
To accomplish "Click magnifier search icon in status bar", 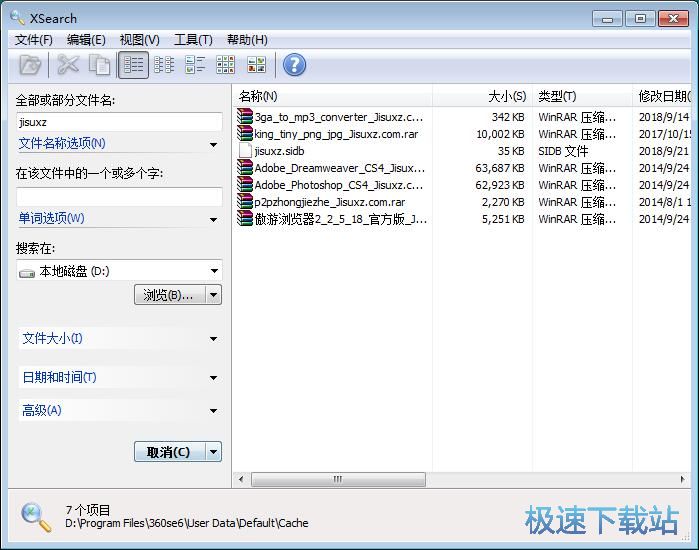I will click(36, 517).
